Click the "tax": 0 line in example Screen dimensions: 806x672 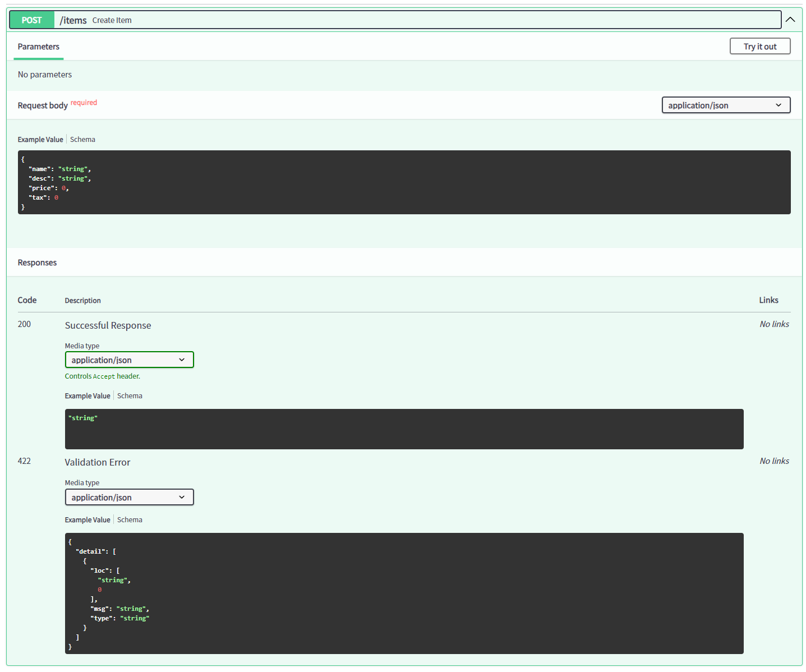point(44,197)
